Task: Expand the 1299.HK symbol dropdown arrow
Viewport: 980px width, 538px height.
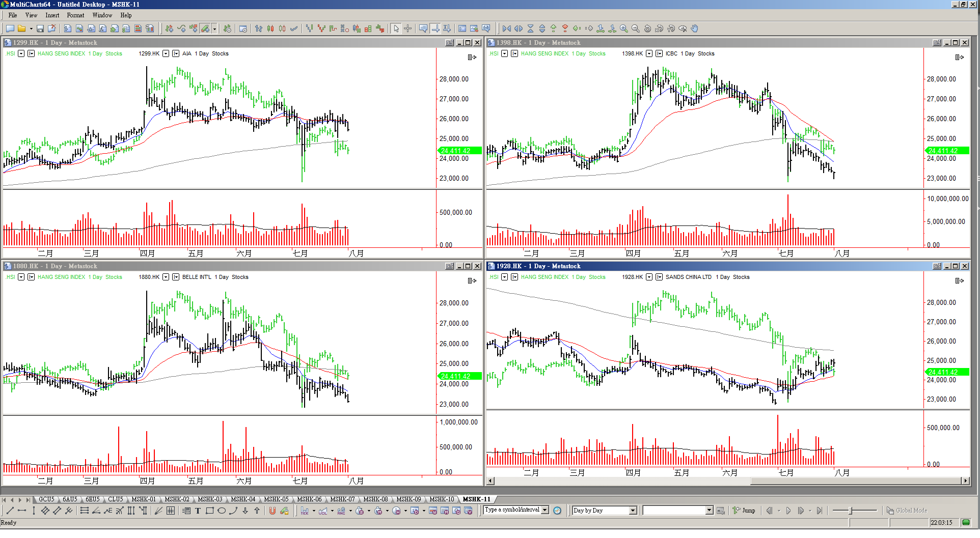Action: pos(166,54)
